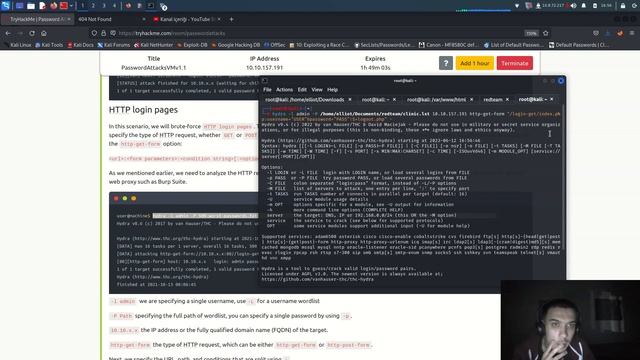Viewport: 640px width, 360px height.
Task: Open notifications bell in system tray
Action: 584,6
